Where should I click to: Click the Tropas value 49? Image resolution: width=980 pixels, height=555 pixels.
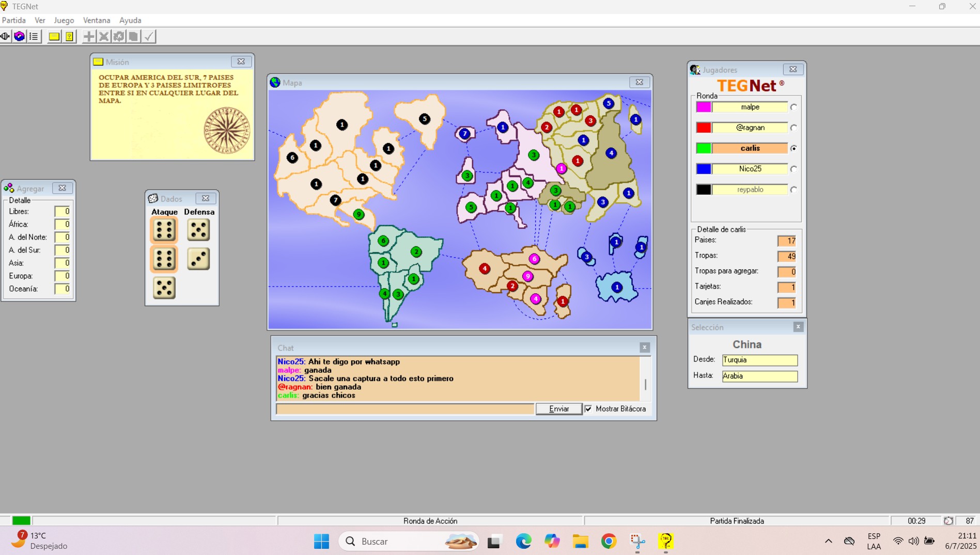[x=787, y=256]
